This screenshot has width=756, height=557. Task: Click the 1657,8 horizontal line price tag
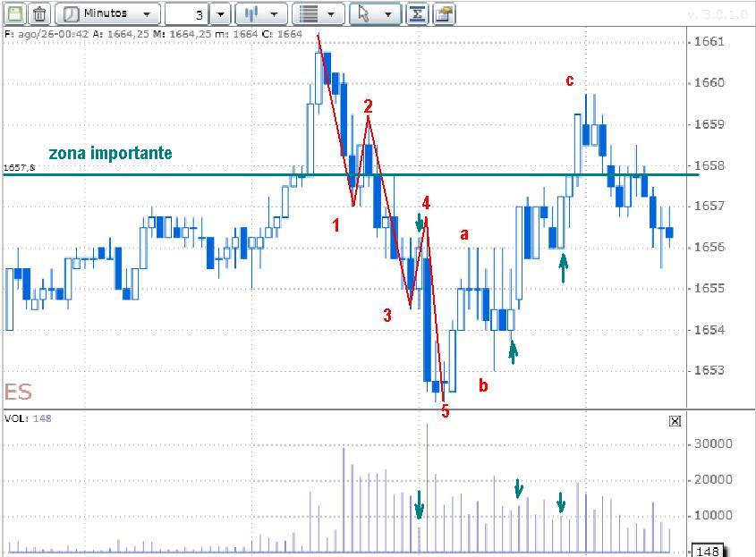19,167
